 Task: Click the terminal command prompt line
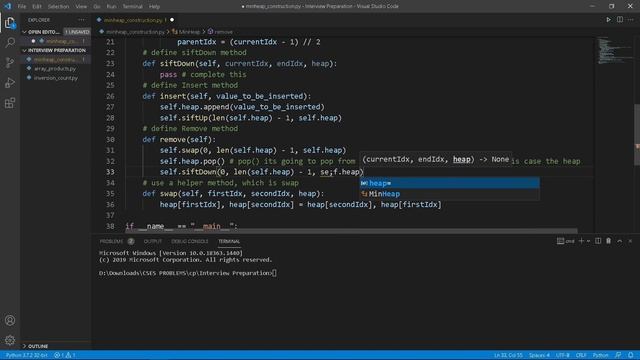click(x=187, y=273)
